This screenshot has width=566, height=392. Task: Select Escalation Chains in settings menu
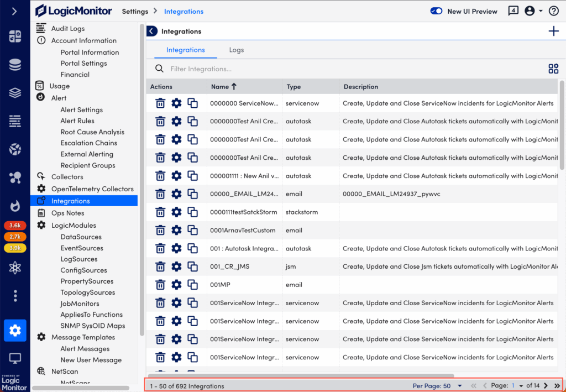(x=88, y=143)
